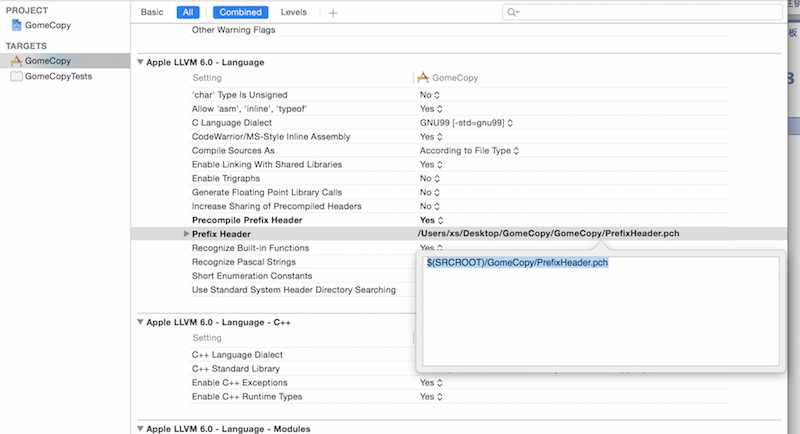Screen dimensions: 800x434
Task: Collapse Apple LLVM 6.0 - Language - Modules section
Action: (x=140, y=428)
